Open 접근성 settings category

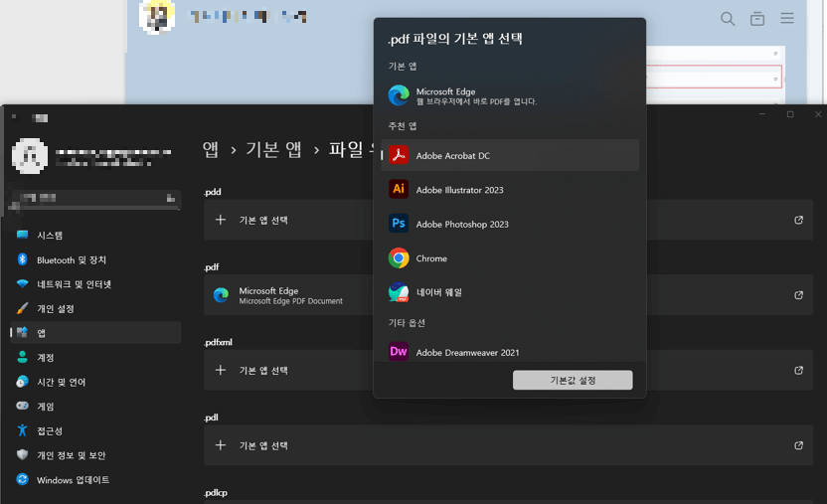click(x=95, y=430)
